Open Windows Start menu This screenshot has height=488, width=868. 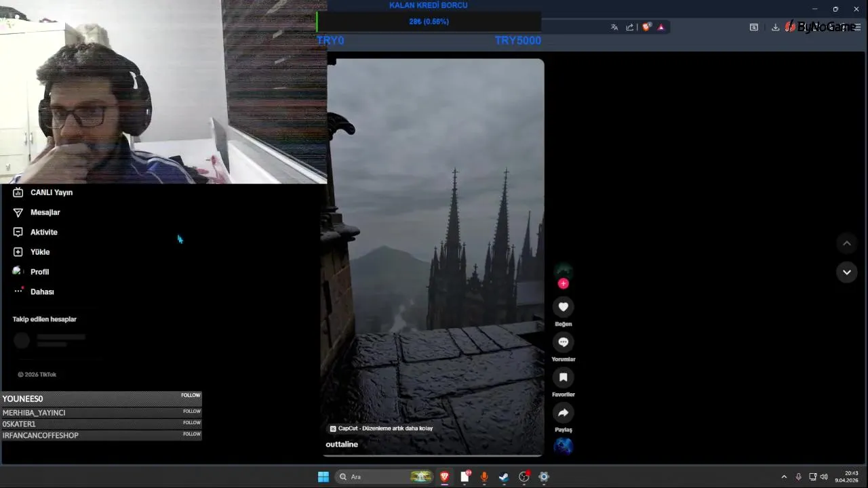323,477
